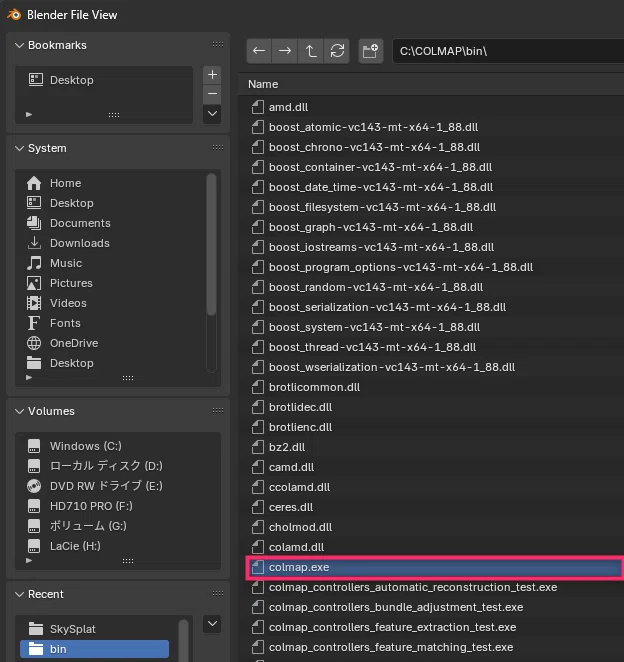This screenshot has width=624, height=662.
Task: Open Pictures folder in System
Action: [x=114, y=283]
